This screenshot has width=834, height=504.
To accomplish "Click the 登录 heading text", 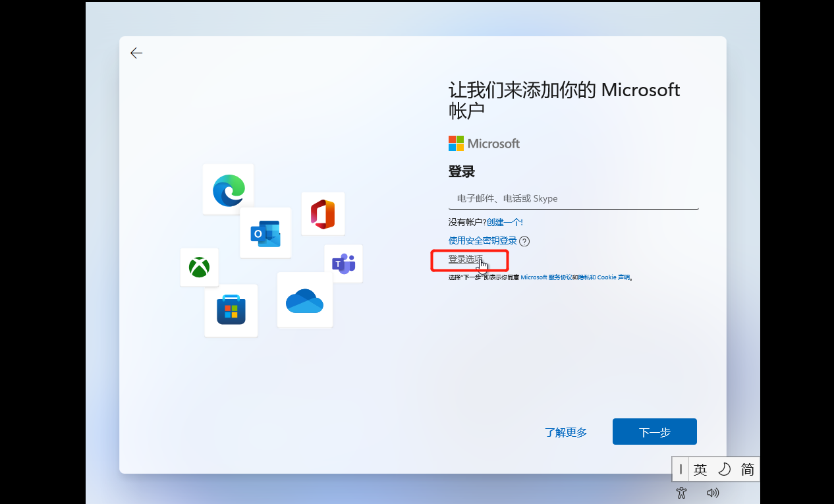I will click(x=462, y=172).
